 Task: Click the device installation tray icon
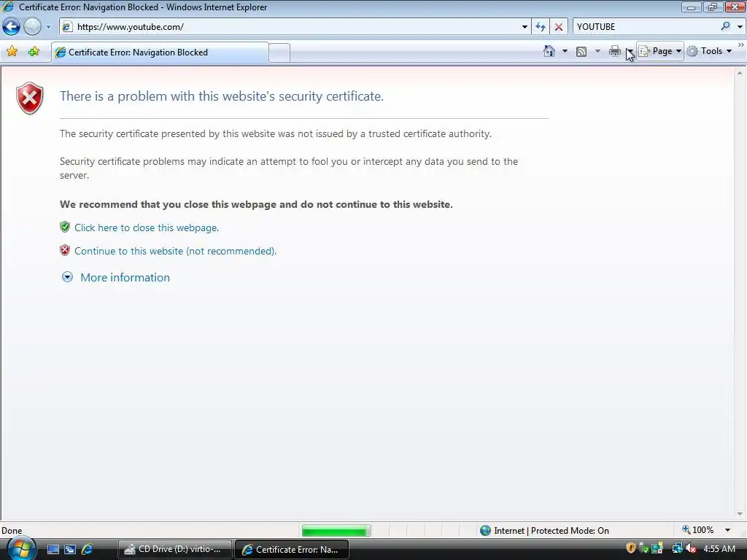(657, 548)
